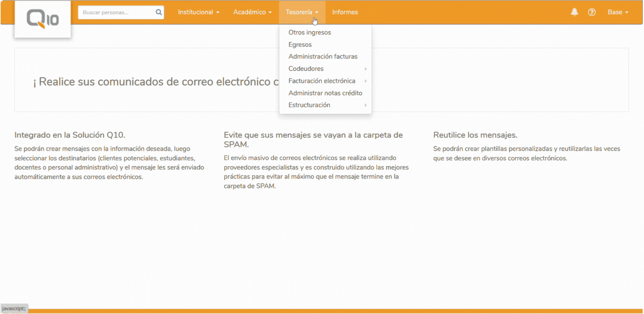Expand the Estructuración submenu

tap(309, 105)
